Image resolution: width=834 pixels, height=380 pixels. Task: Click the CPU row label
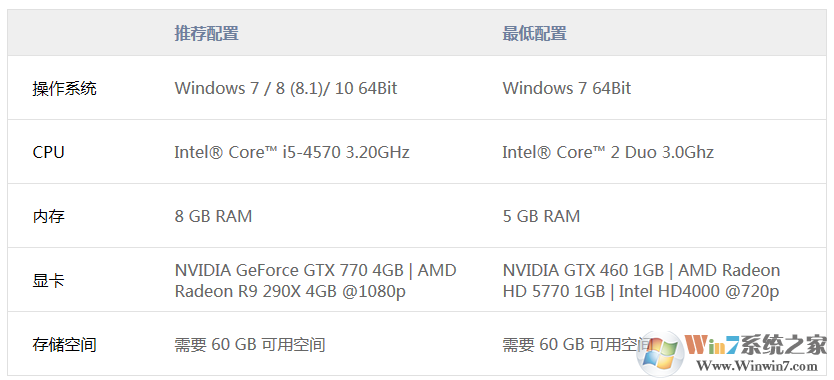coord(48,152)
